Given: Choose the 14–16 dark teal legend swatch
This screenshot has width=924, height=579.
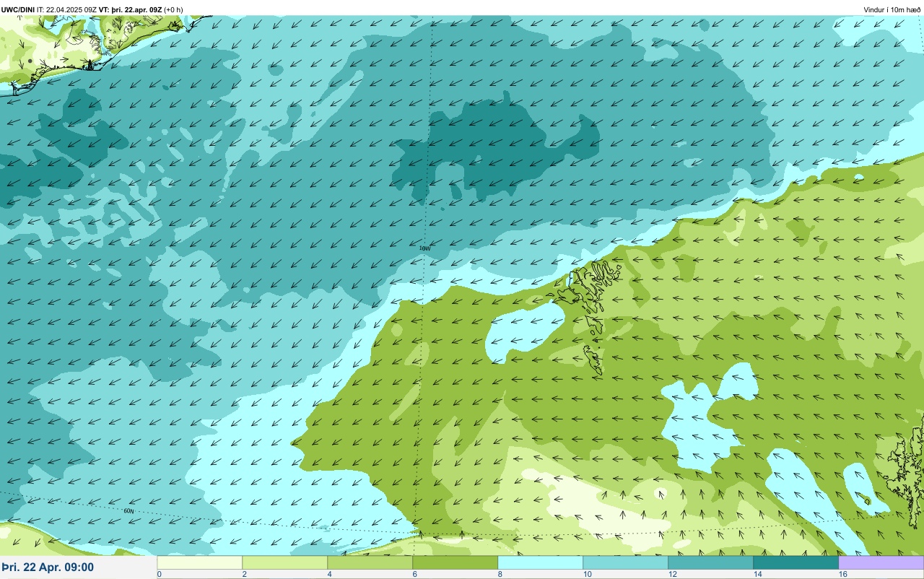Looking at the screenshot, I should pyautogui.click(x=796, y=562).
